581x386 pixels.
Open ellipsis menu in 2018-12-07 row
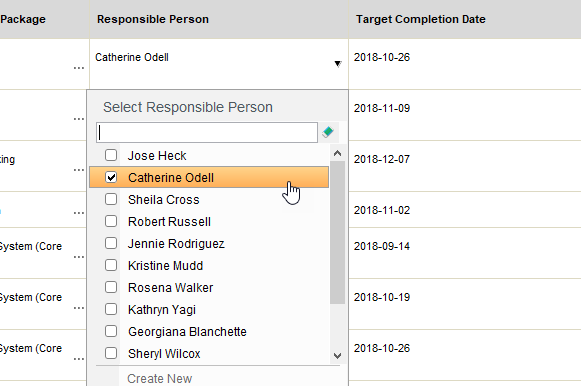(x=79, y=170)
